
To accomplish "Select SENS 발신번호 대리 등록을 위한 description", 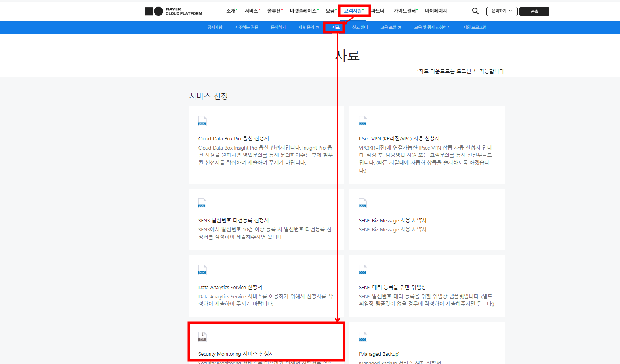I will [x=427, y=300].
